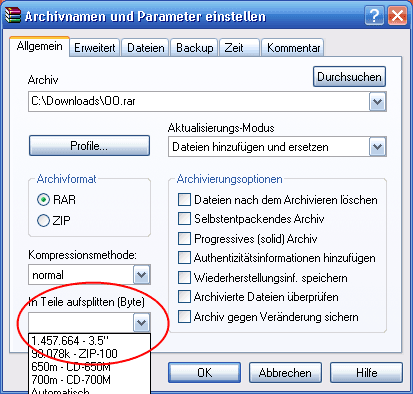Viewport: 413px width, 394px height.
Task: Go to the Kommentar tab
Action: coord(293,48)
